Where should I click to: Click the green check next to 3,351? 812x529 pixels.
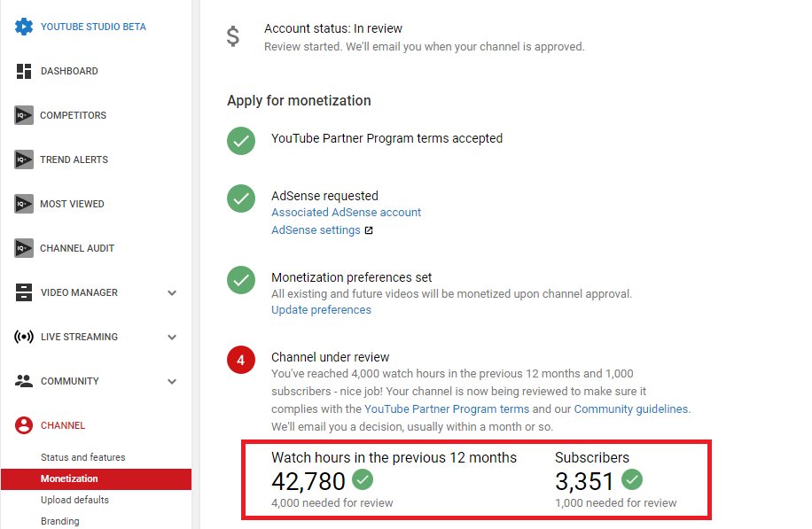[632, 479]
